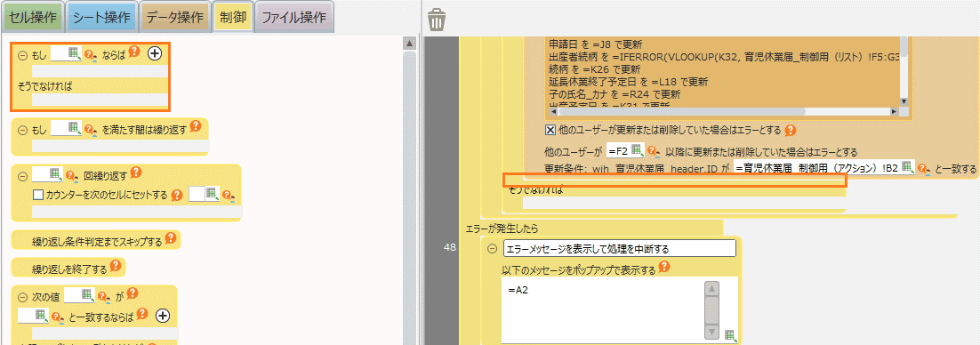980x345 pixels.
Task: Collapse the を満たす間は繰り返す block
Action: click(x=22, y=130)
